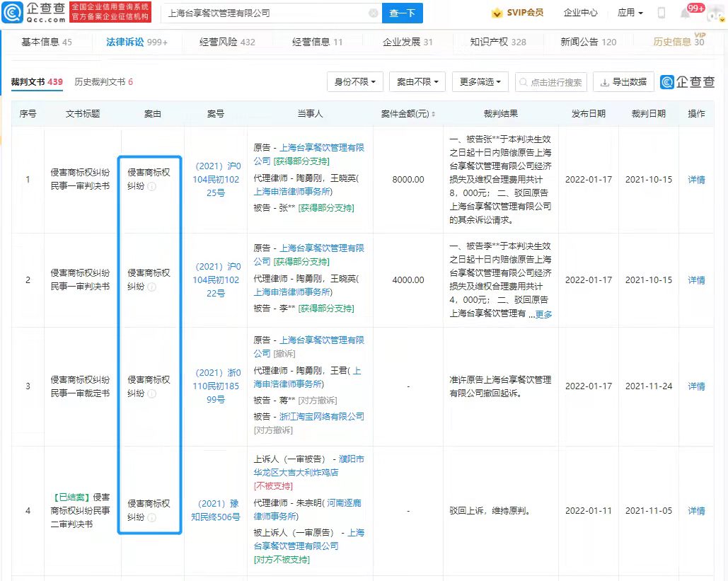
Task: Switch to 新闻公告 tab
Action: click(x=588, y=42)
